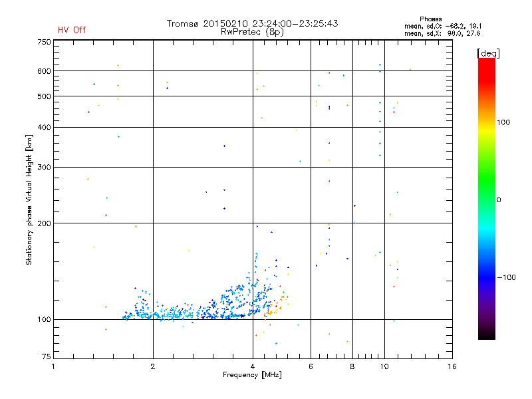
Task: Click the "Frequency [MHz]" x-axis label
Action: 252,376
